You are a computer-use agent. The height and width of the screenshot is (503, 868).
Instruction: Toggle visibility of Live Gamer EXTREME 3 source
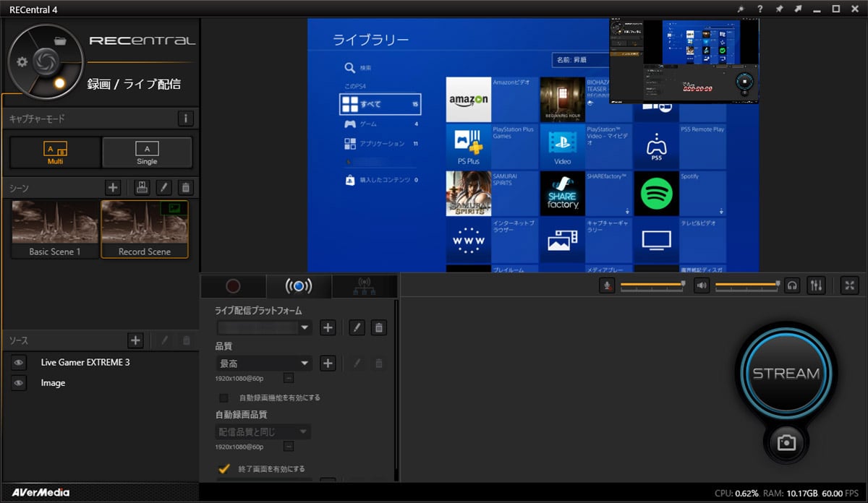coord(19,362)
